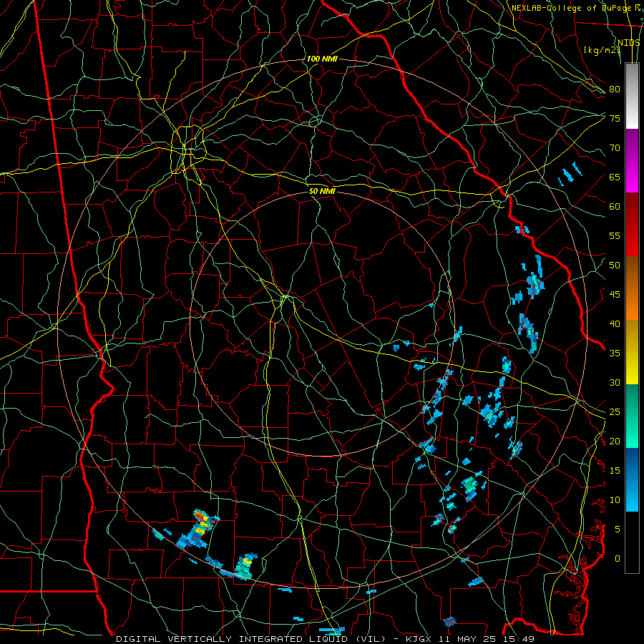The height and width of the screenshot is (644, 644).
Task: Click the orange-red storm cell core in the southwest
Action: tap(200, 514)
